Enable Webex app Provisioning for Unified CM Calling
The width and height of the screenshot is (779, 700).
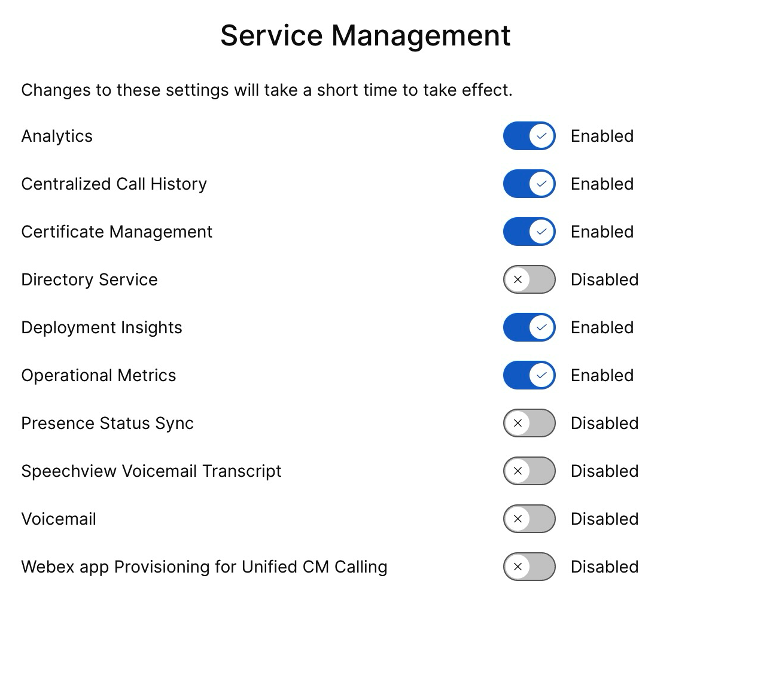(529, 567)
